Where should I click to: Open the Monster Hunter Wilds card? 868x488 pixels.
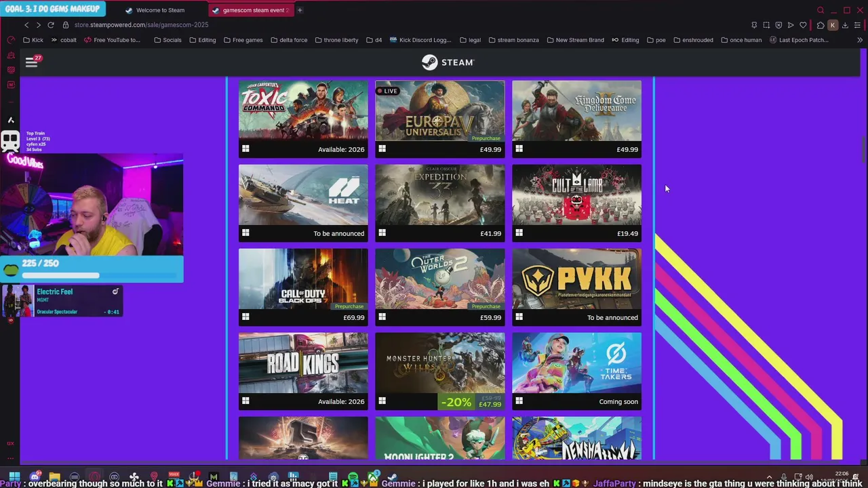pos(440,371)
